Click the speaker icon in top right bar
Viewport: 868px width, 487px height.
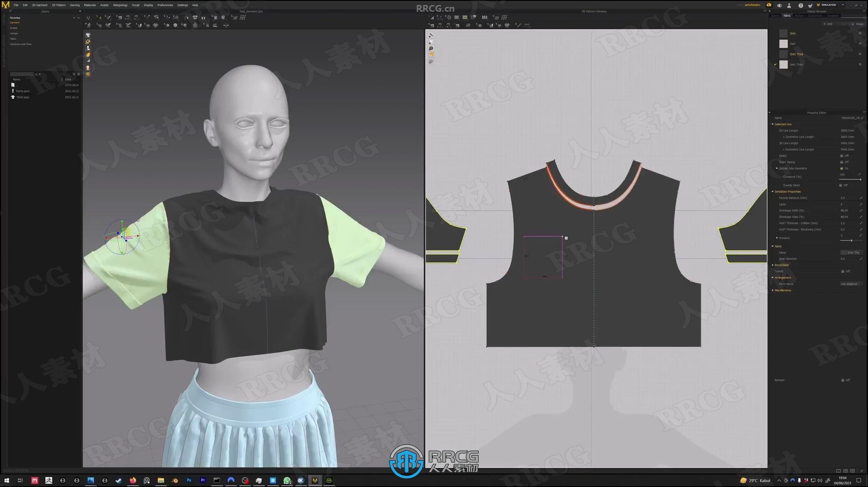779,5
